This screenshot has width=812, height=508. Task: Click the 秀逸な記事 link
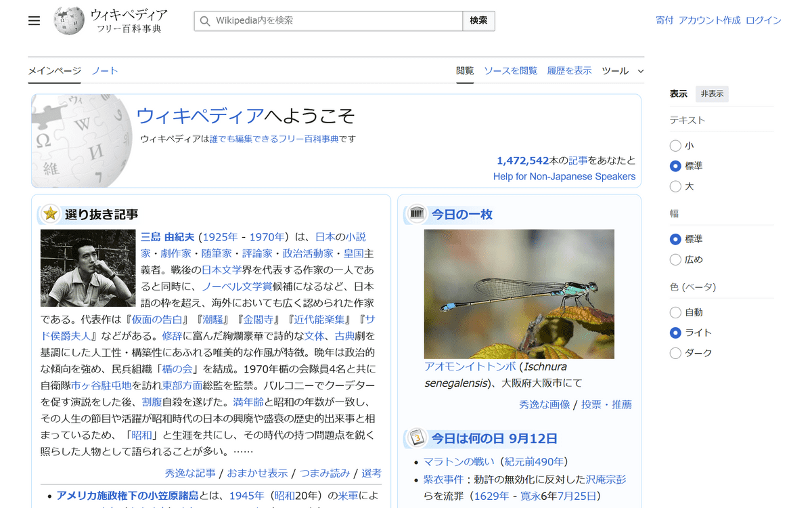pyautogui.click(x=190, y=473)
